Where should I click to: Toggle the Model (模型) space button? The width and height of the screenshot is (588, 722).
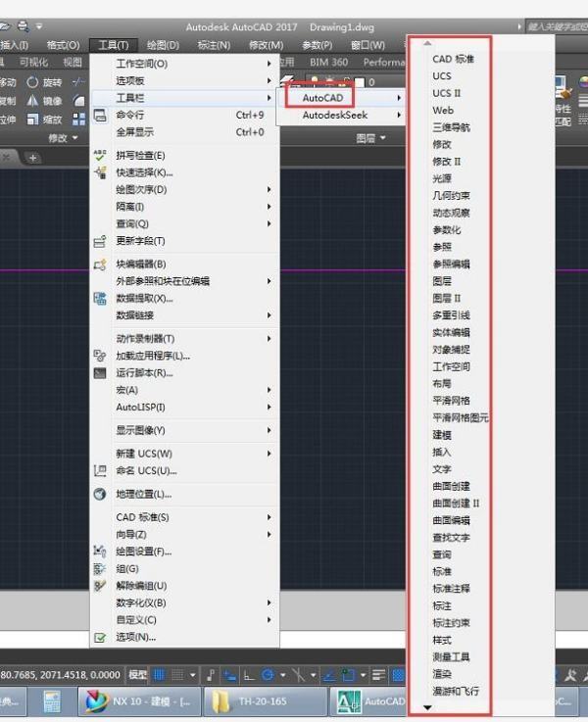(x=138, y=675)
